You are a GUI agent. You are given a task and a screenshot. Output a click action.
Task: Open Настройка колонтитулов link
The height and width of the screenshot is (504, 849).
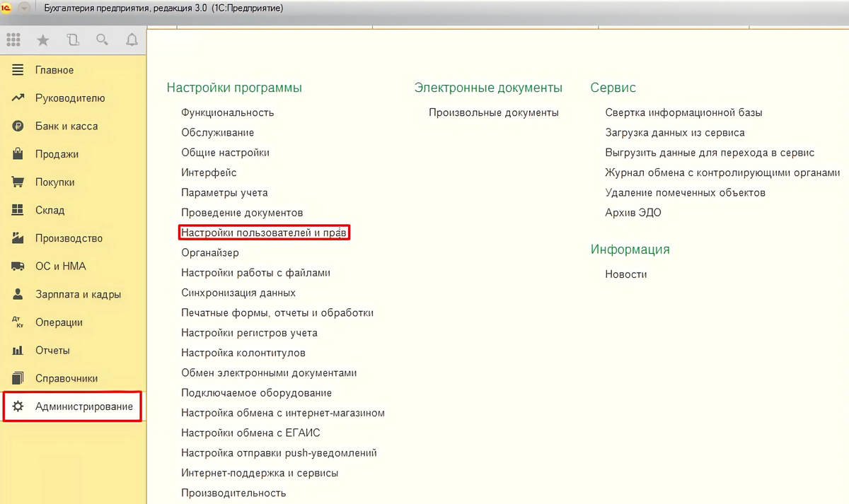click(243, 353)
